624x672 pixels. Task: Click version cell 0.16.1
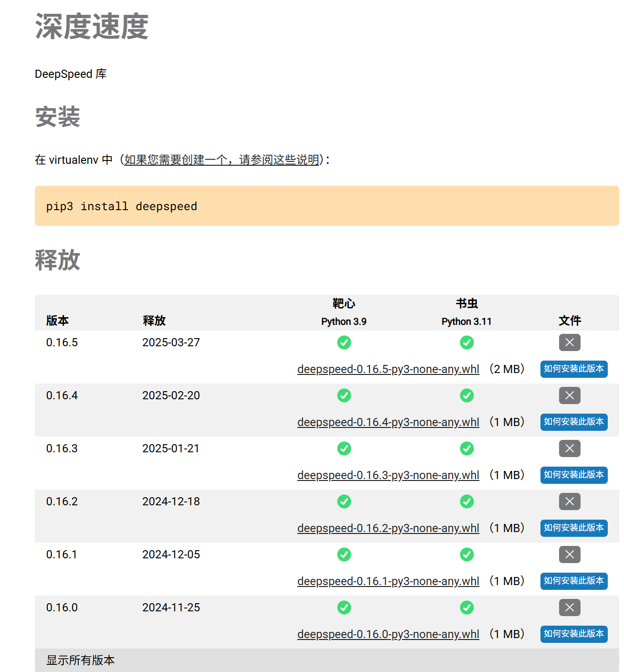pyautogui.click(x=62, y=555)
